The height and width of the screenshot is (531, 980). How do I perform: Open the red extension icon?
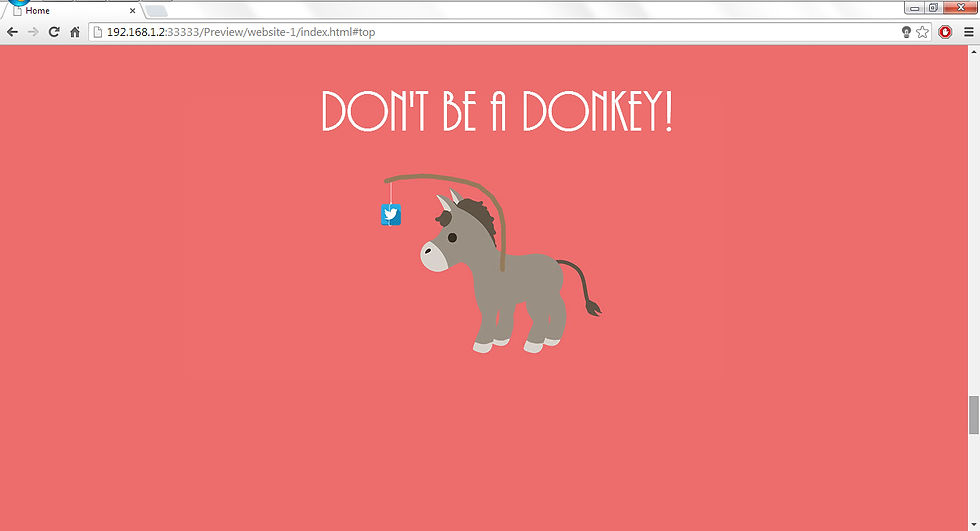(945, 32)
